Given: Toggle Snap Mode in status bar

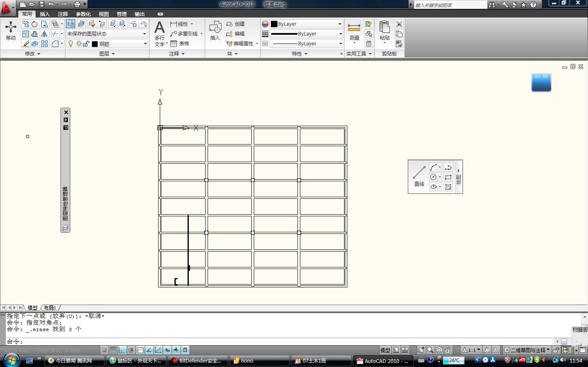Looking at the screenshot, I should coord(104,350).
